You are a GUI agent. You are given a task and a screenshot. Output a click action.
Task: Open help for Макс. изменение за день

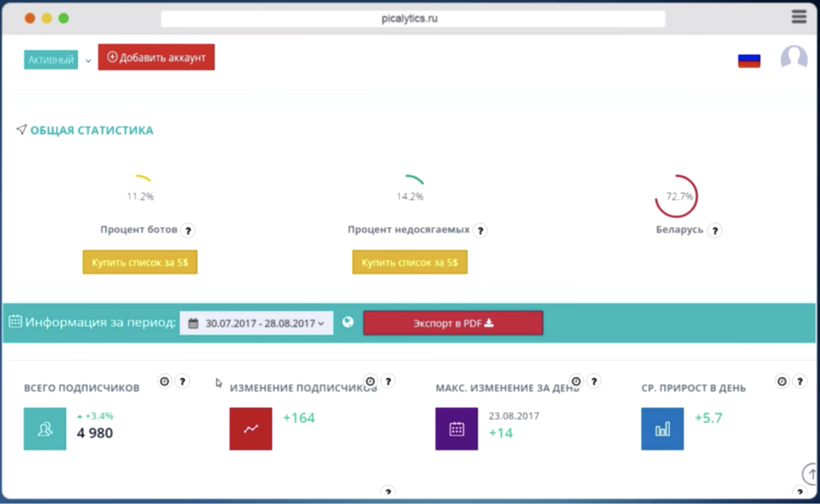(x=594, y=382)
